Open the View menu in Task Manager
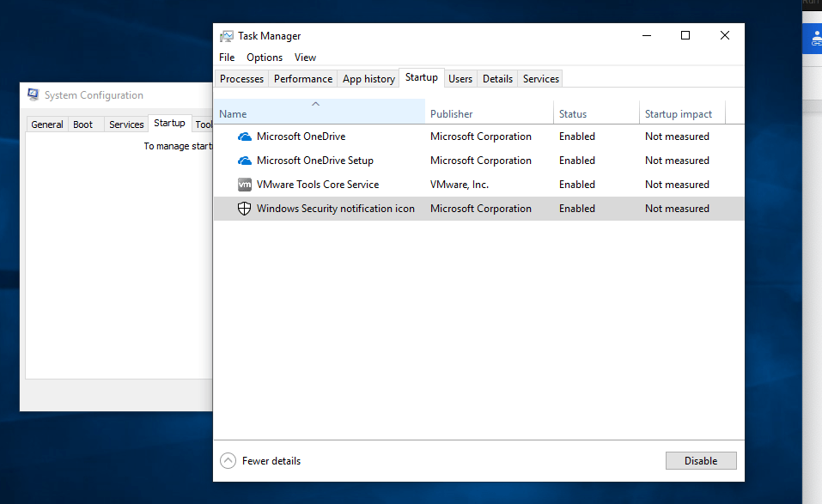The width and height of the screenshot is (822, 504). (x=305, y=58)
